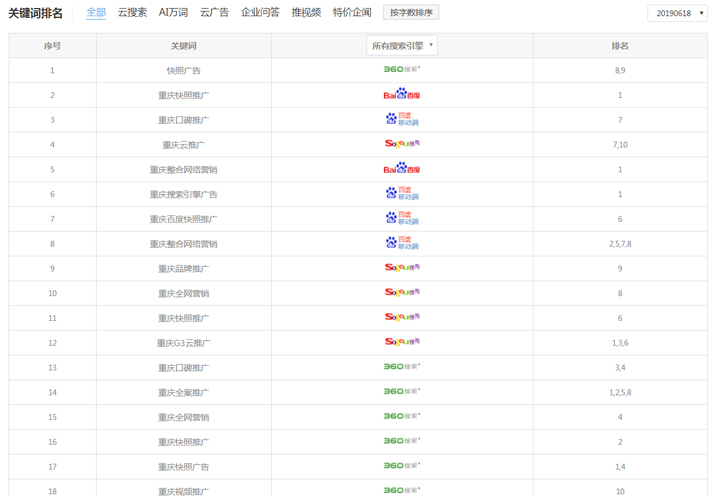Image resolution: width=720 pixels, height=496 pixels.
Task: Select keyword 重庆全网营销 in row 10
Action: click(183, 293)
